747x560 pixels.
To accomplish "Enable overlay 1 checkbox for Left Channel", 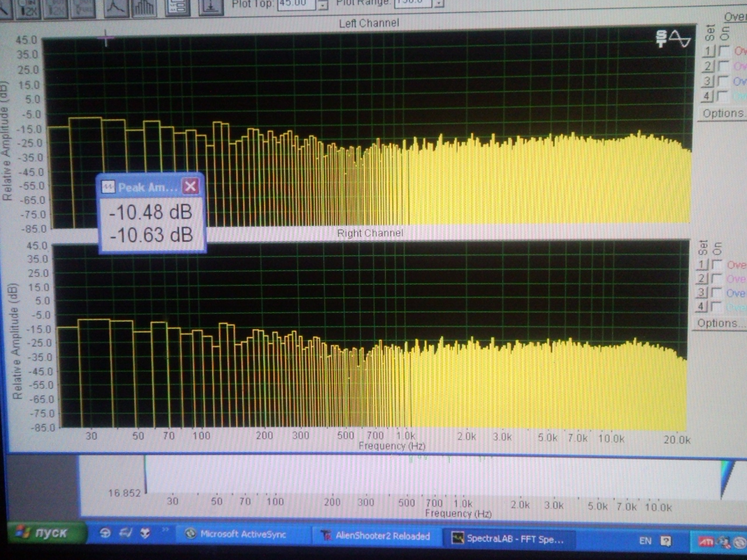I will [x=724, y=51].
